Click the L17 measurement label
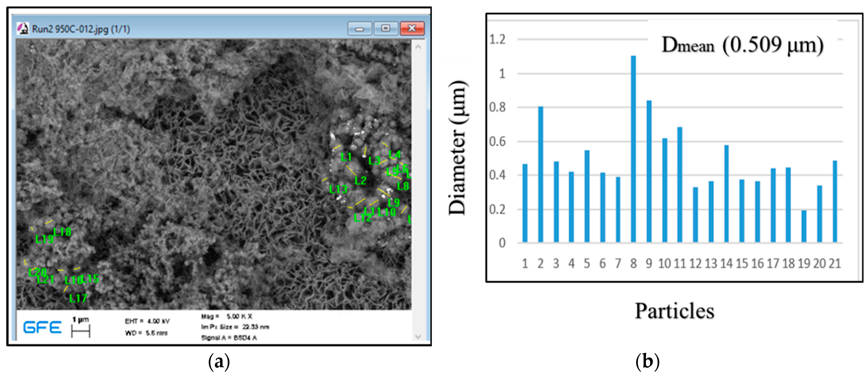Viewport: 868px width, 377px height. (x=78, y=298)
